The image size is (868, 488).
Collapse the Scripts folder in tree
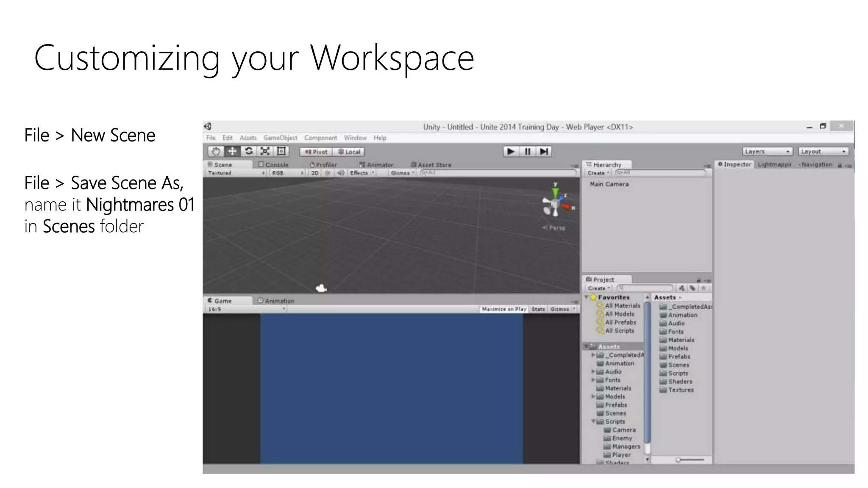pyautogui.click(x=594, y=421)
